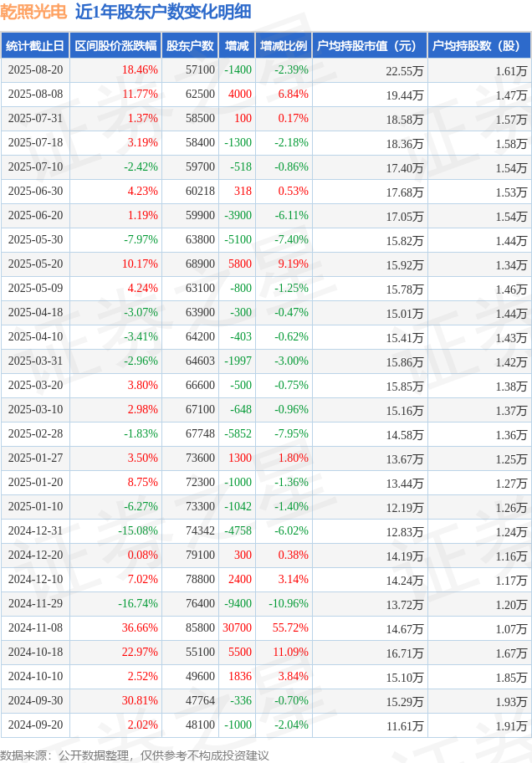Click the 1.93万 average shares cell
The image size is (532, 763).
coord(512,702)
